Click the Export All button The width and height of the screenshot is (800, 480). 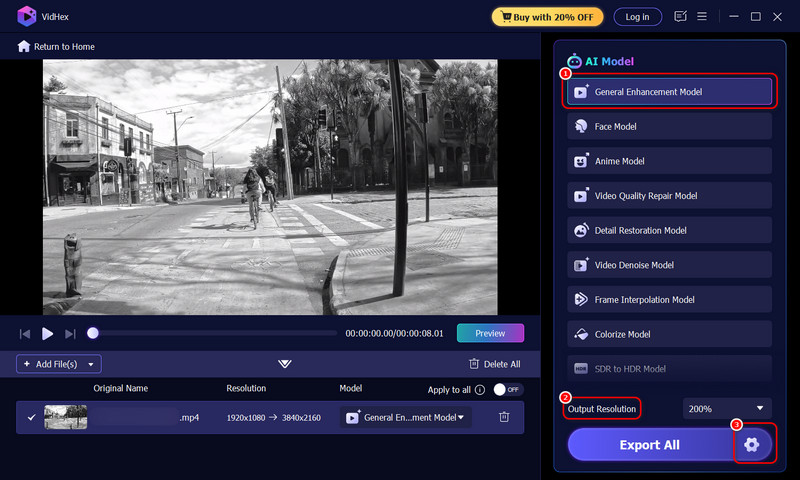pos(650,445)
